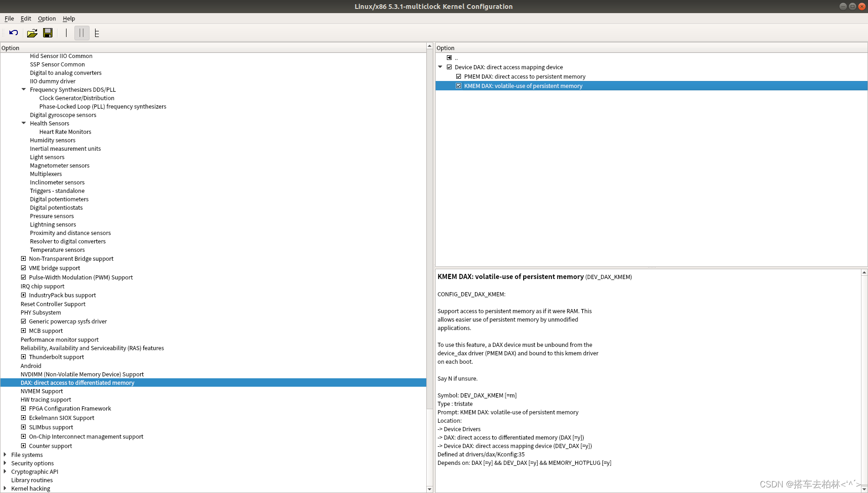
Task: Open the Option menu
Action: [x=47, y=18]
